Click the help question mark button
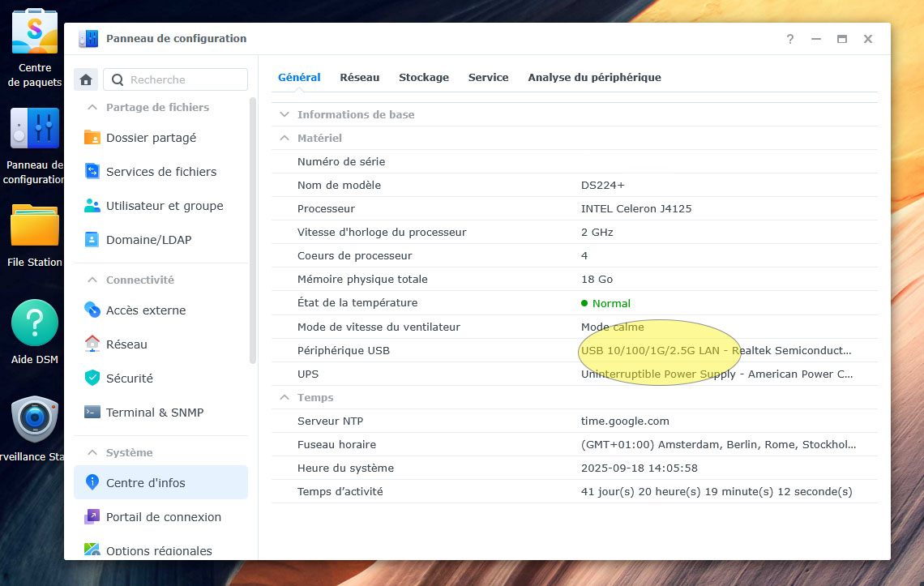 (789, 39)
